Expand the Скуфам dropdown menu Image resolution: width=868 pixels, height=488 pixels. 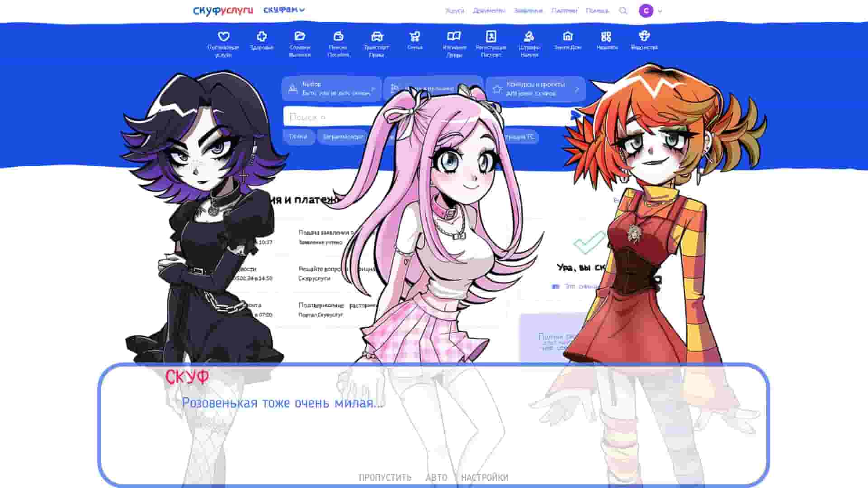click(x=283, y=9)
